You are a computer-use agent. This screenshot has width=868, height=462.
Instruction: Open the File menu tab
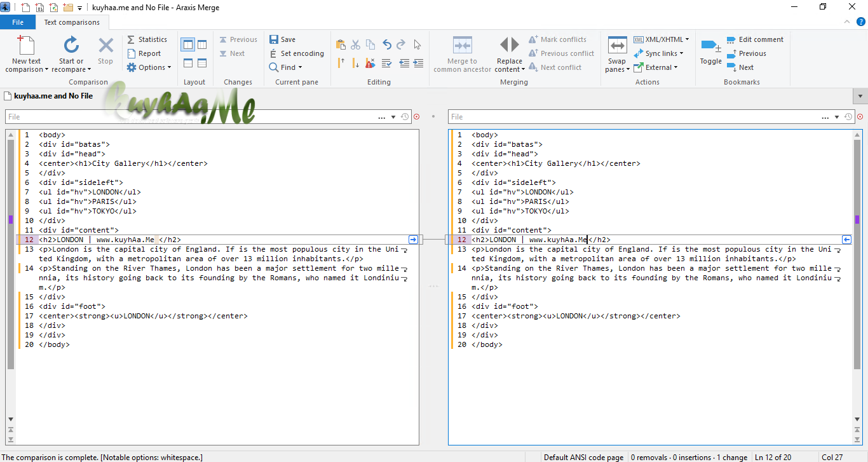click(18, 22)
